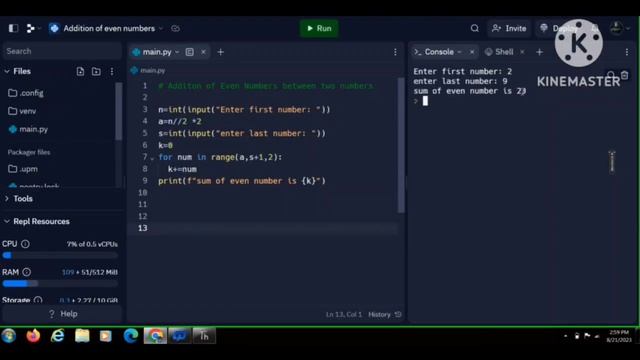The width and height of the screenshot is (640, 360).
Task: Collapse the Files section chevron
Action: (7, 71)
